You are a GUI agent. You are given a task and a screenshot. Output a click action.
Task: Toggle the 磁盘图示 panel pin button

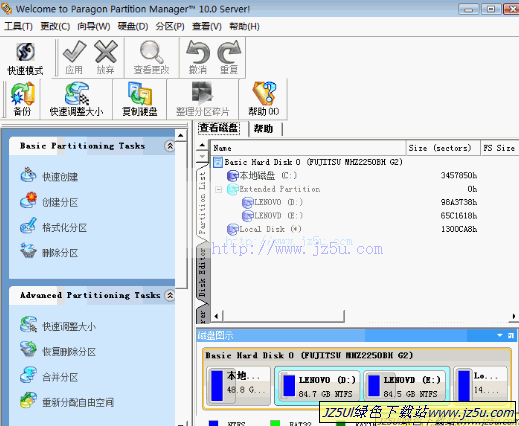[511, 335]
